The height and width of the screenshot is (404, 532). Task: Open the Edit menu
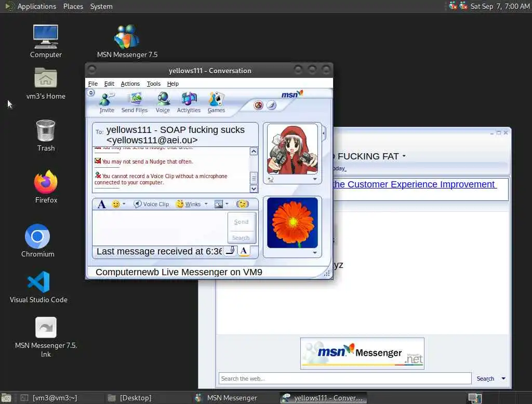(109, 84)
